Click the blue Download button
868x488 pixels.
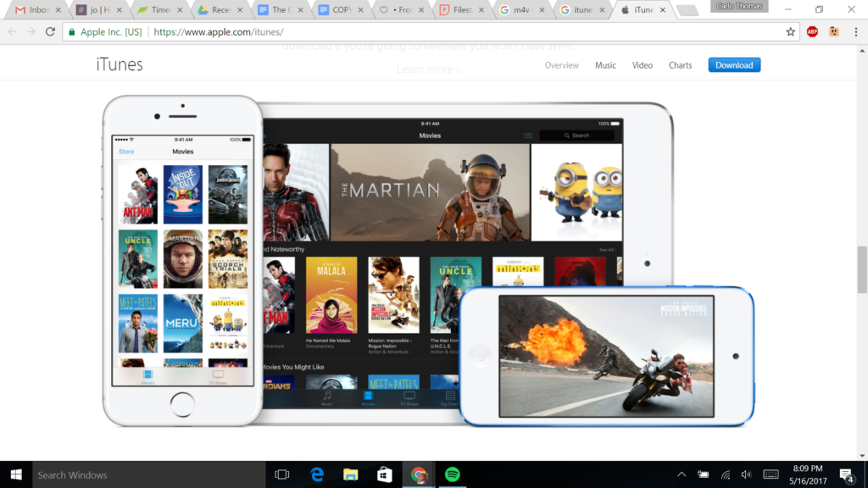(734, 64)
